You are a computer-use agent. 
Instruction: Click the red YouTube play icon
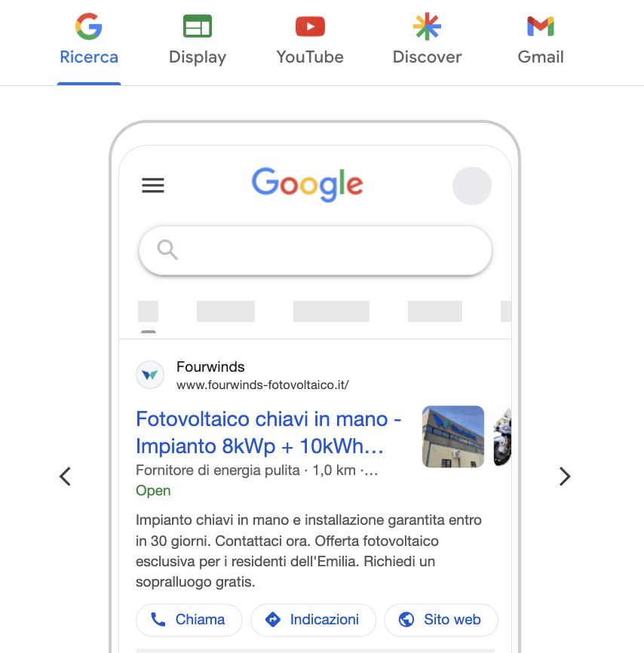(x=310, y=26)
